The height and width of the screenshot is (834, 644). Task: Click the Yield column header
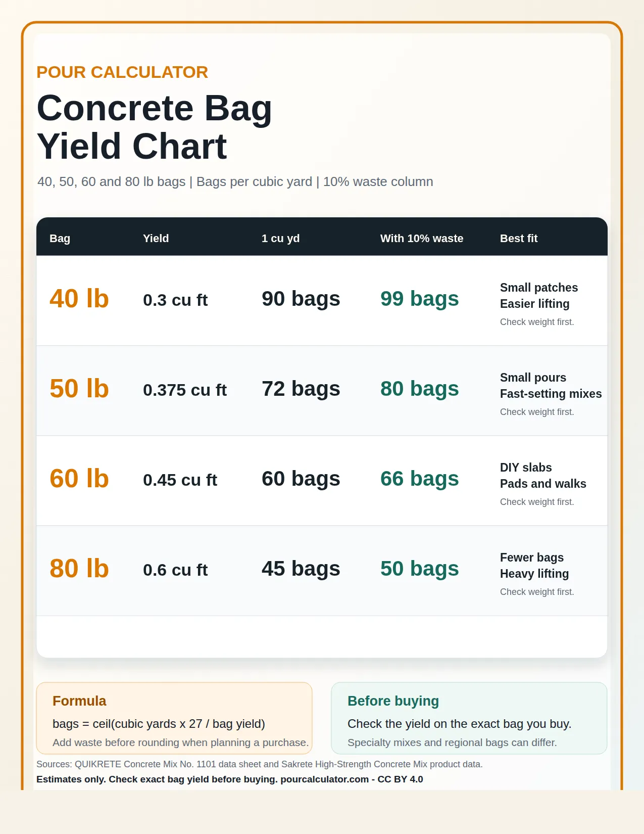156,238
